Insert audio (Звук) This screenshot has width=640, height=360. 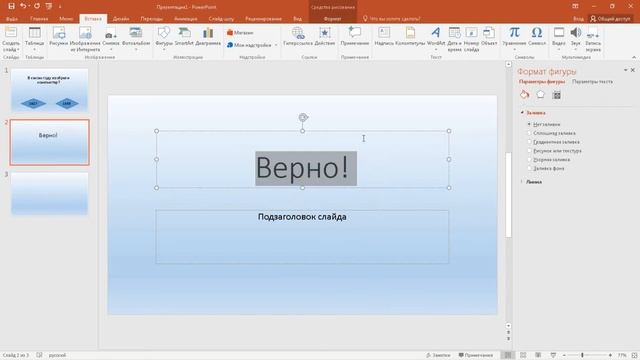[576, 39]
